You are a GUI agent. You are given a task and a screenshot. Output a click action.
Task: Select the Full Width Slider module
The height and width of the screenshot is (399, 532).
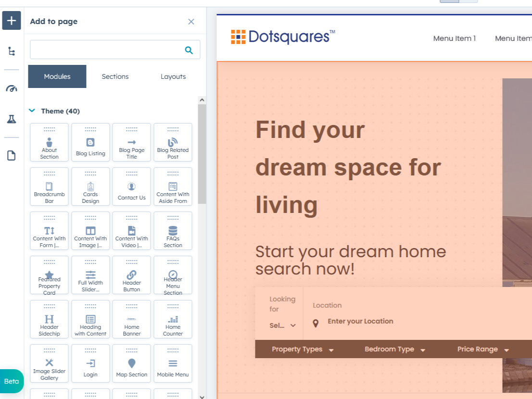pos(90,275)
